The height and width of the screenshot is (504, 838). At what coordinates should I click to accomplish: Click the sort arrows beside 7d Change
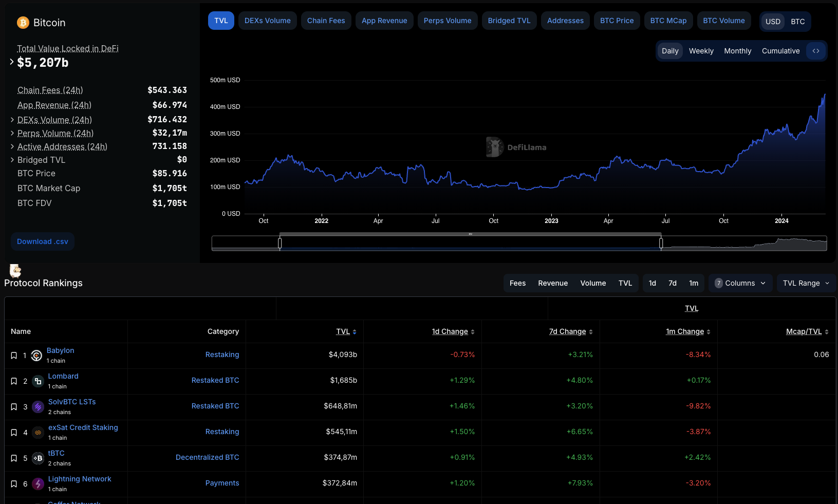coord(591,332)
